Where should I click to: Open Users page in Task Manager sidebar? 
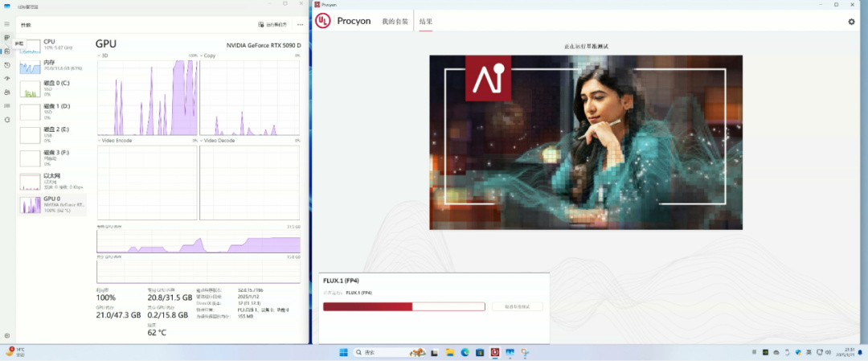coord(7,92)
